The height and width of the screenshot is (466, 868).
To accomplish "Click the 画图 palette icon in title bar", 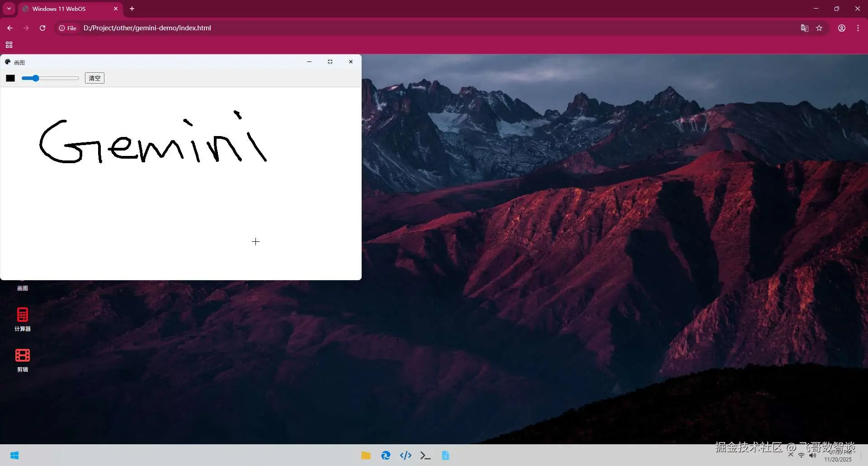I will click(x=8, y=62).
